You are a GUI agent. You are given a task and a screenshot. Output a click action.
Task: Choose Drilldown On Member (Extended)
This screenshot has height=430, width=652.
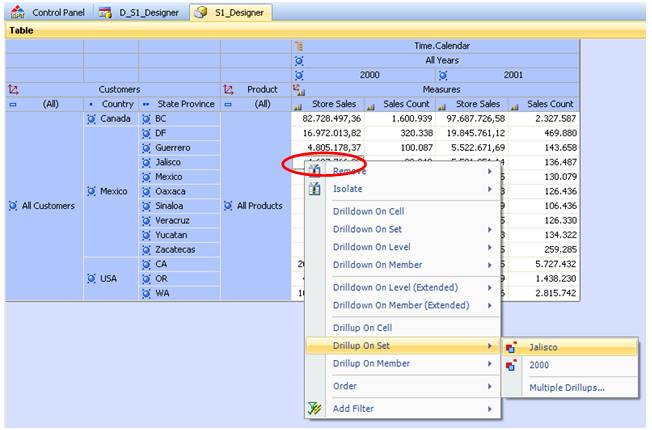[402, 305]
